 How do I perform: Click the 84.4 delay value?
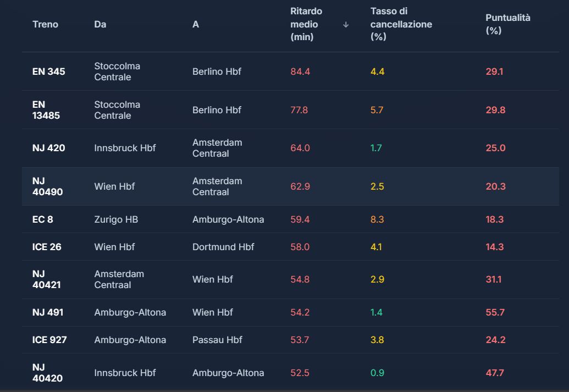click(300, 71)
